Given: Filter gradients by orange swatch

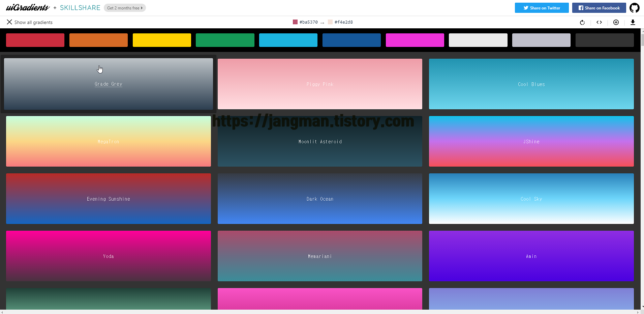Looking at the screenshot, I should pyautogui.click(x=98, y=40).
